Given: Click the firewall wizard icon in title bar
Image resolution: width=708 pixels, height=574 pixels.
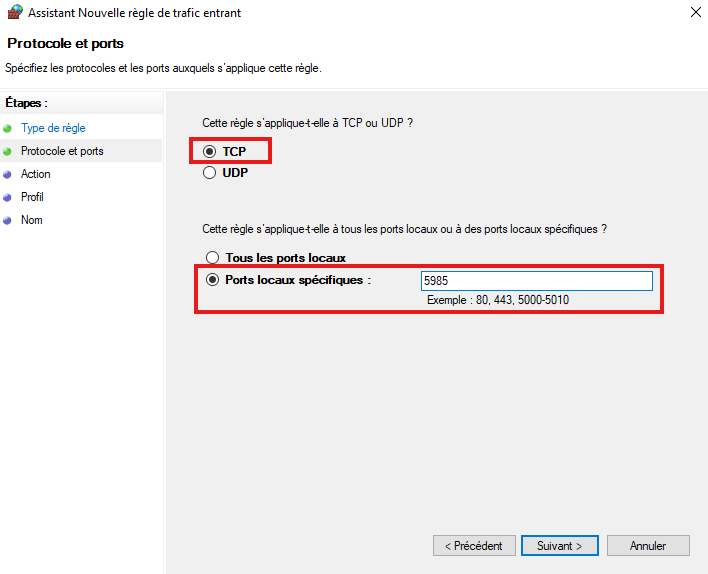Looking at the screenshot, I should coord(13,13).
